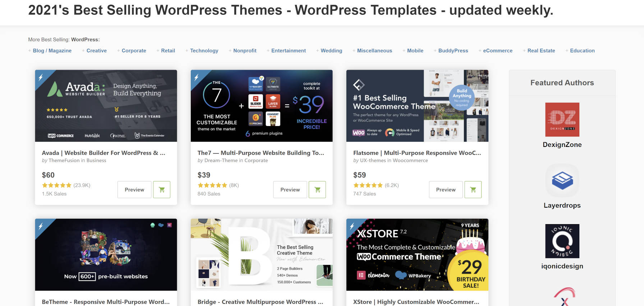Visit UX-themes author page
Screen dimensions: 644x306
click(373, 161)
